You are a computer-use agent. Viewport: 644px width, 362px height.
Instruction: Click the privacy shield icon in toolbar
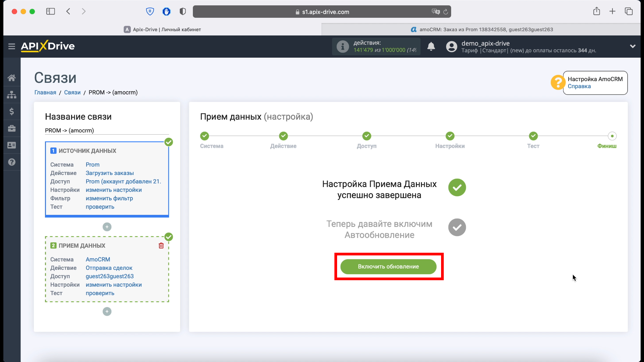click(183, 11)
